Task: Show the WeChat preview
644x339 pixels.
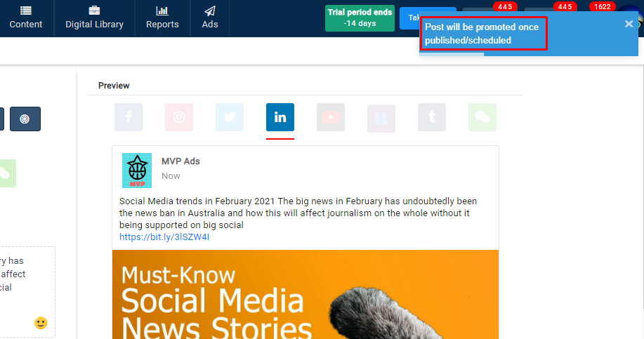Action: tap(482, 117)
